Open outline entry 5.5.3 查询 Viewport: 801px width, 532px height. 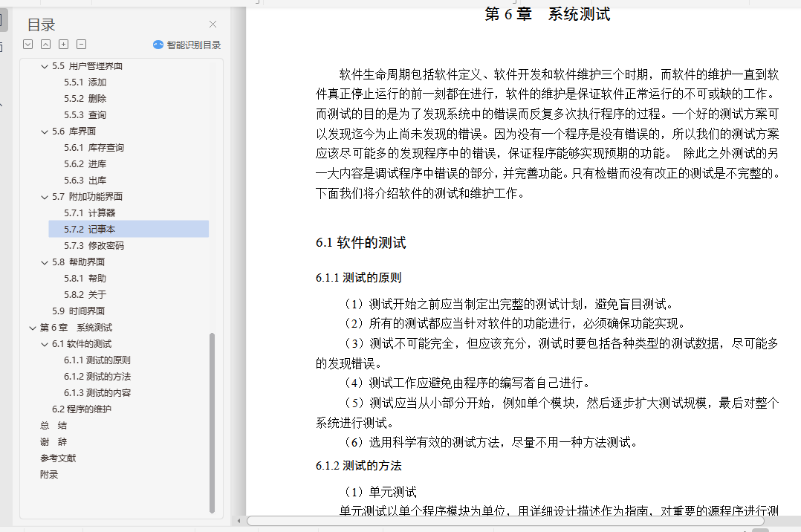85,115
